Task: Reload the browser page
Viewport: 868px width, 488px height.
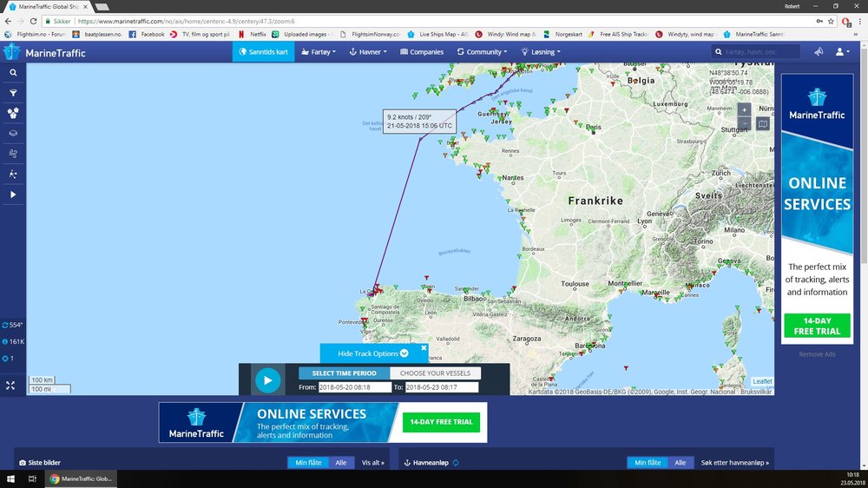Action: (x=33, y=21)
